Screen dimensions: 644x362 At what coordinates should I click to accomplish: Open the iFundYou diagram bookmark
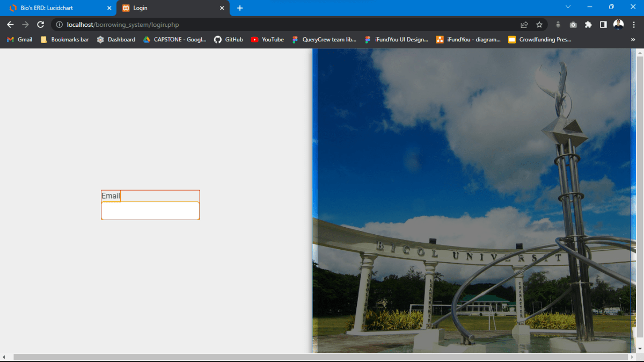pyautogui.click(x=469, y=39)
